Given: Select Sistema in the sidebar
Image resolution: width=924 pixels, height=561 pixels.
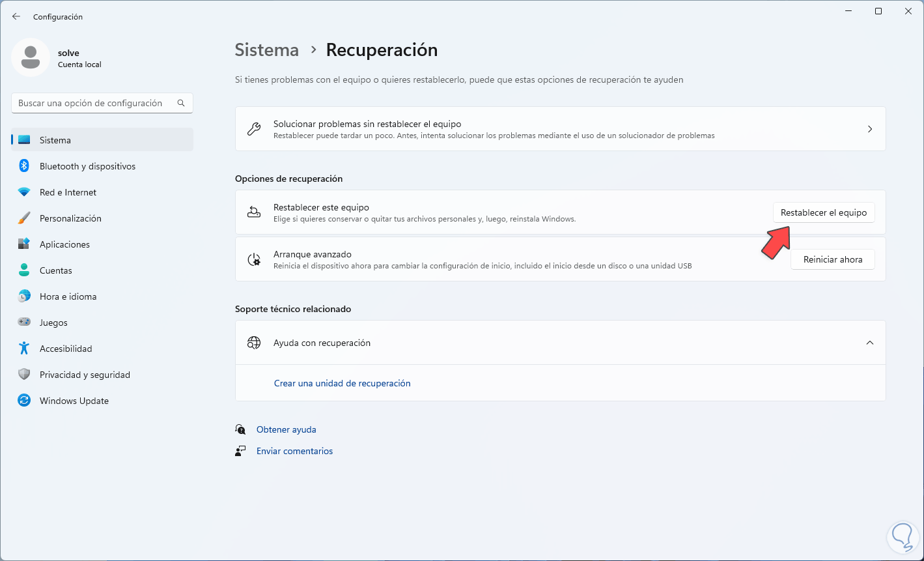Looking at the screenshot, I should coord(55,140).
